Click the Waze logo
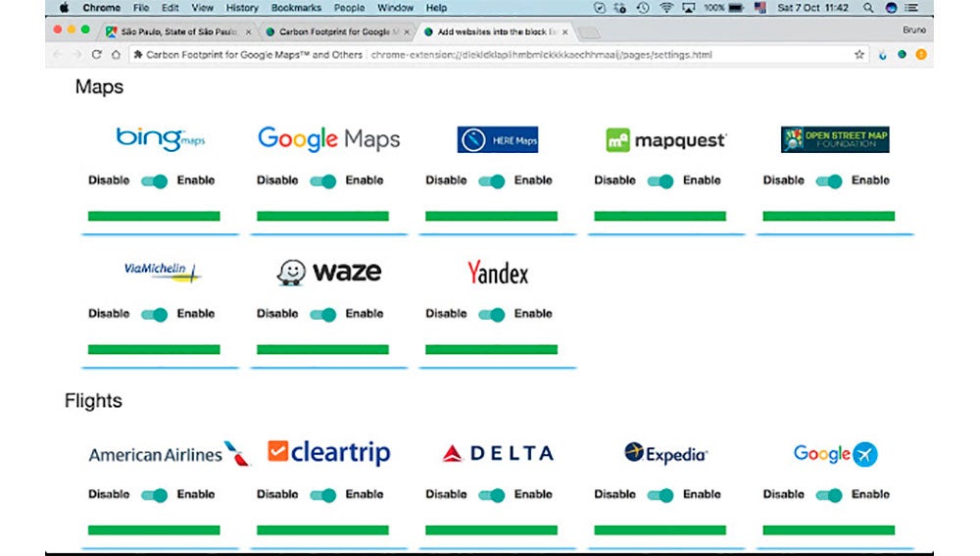This screenshot has height=556, width=980. click(328, 272)
